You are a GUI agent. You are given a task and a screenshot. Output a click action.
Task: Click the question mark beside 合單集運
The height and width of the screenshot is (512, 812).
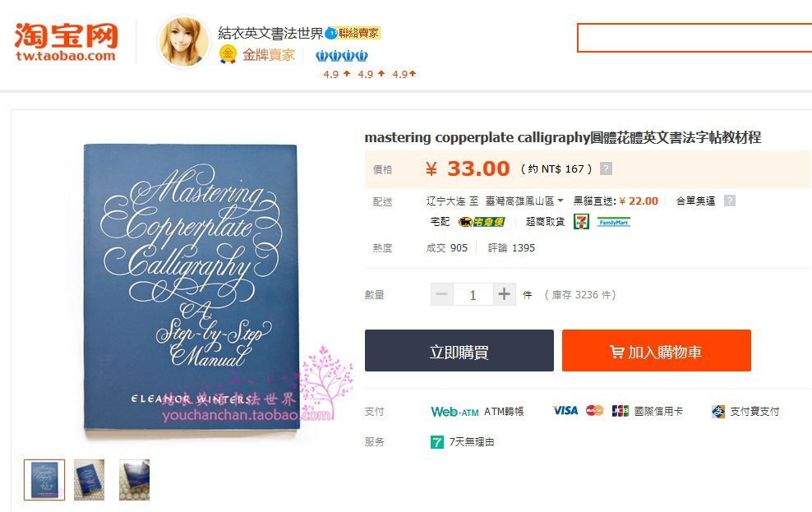(730, 201)
